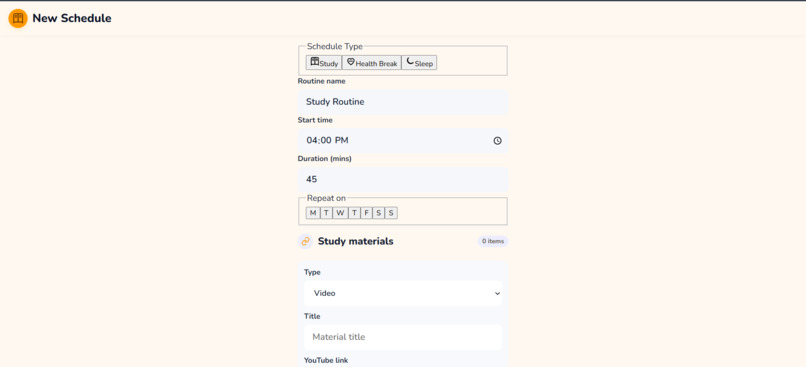The image size is (806, 367).
Task: Click the Schedule Type legend
Action: (335, 46)
